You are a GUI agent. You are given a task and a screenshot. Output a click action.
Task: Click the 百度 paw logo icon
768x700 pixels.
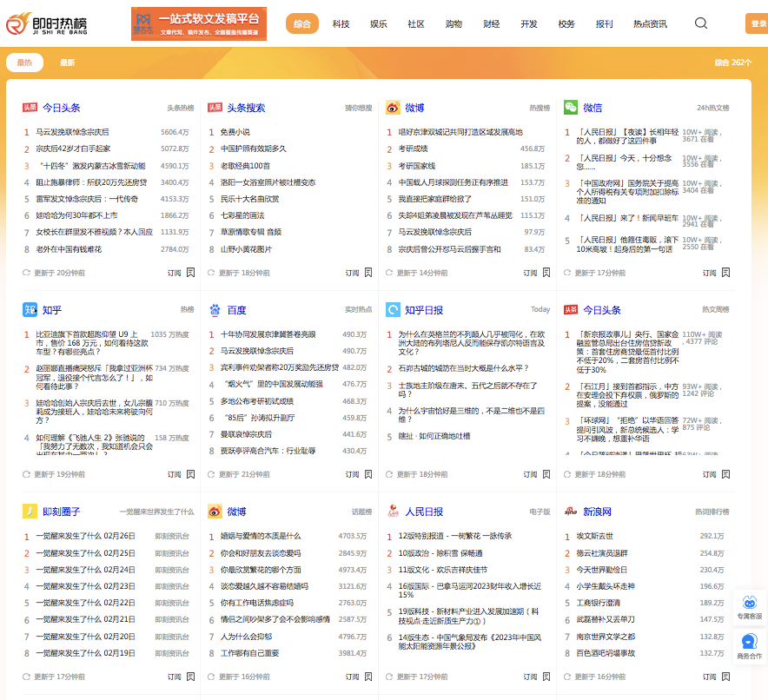pos(215,309)
